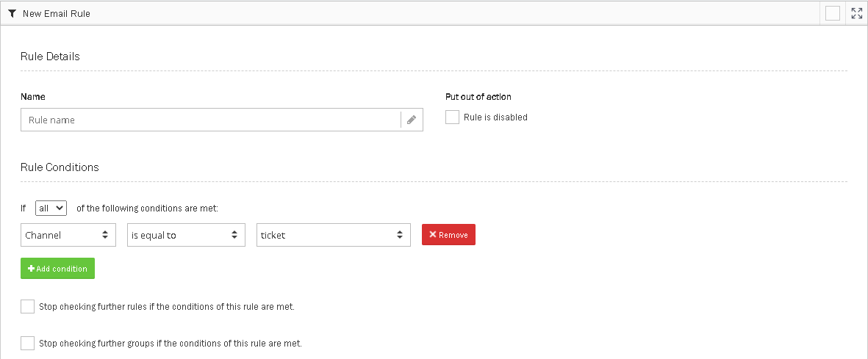Open the 'ticket' value dropdown

pyautogui.click(x=333, y=236)
